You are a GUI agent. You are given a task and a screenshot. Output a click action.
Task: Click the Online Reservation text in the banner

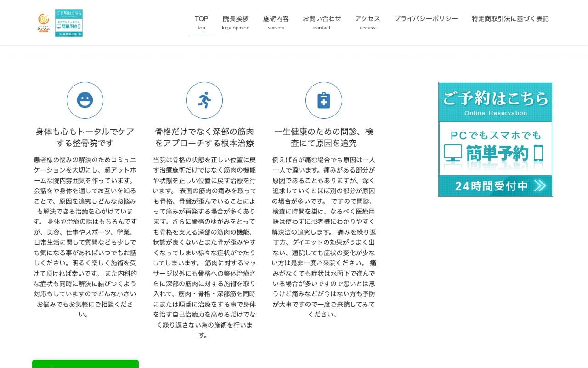495,112
